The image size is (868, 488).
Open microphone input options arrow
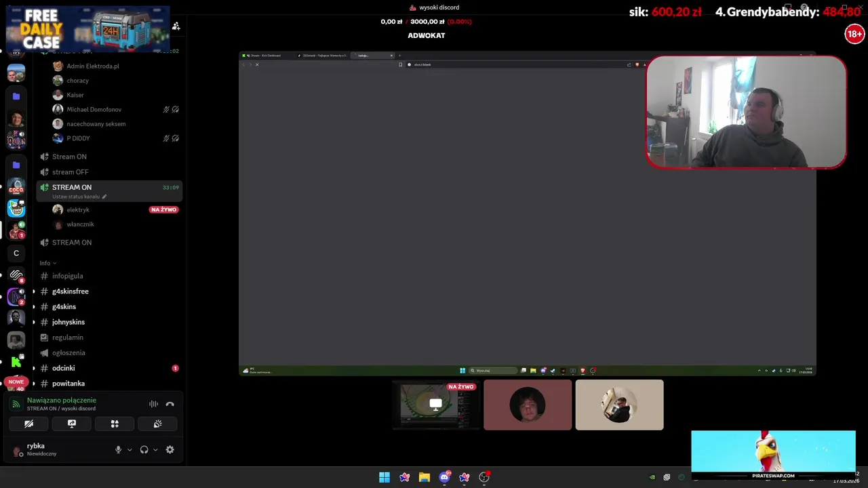pos(130,449)
